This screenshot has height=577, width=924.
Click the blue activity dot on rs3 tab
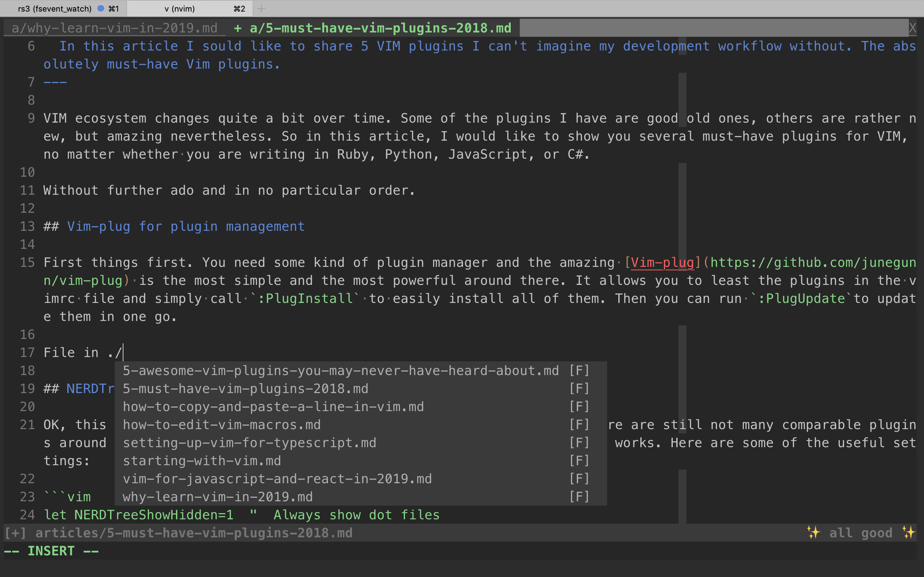[101, 8]
